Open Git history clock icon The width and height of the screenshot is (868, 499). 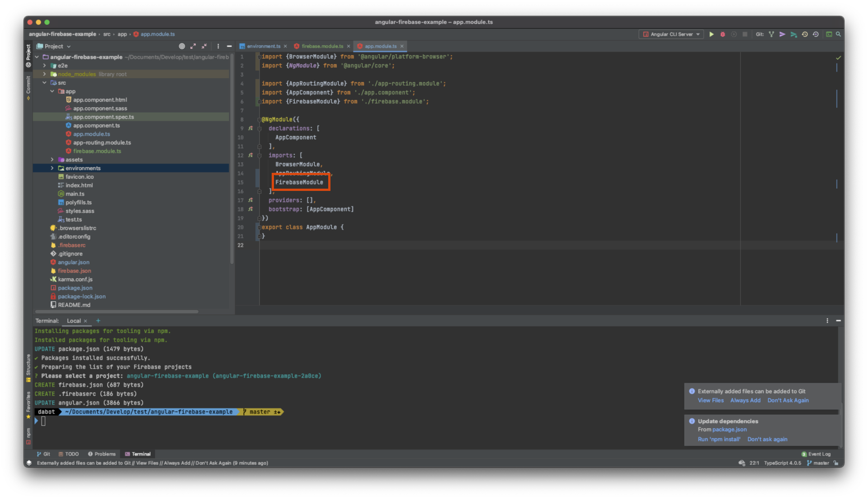click(x=805, y=34)
